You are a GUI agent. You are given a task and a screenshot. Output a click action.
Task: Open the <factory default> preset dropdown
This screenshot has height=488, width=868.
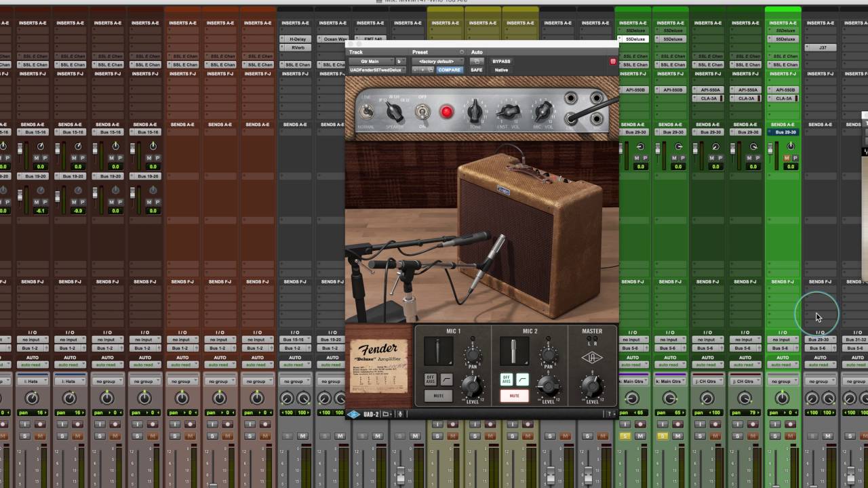click(437, 62)
